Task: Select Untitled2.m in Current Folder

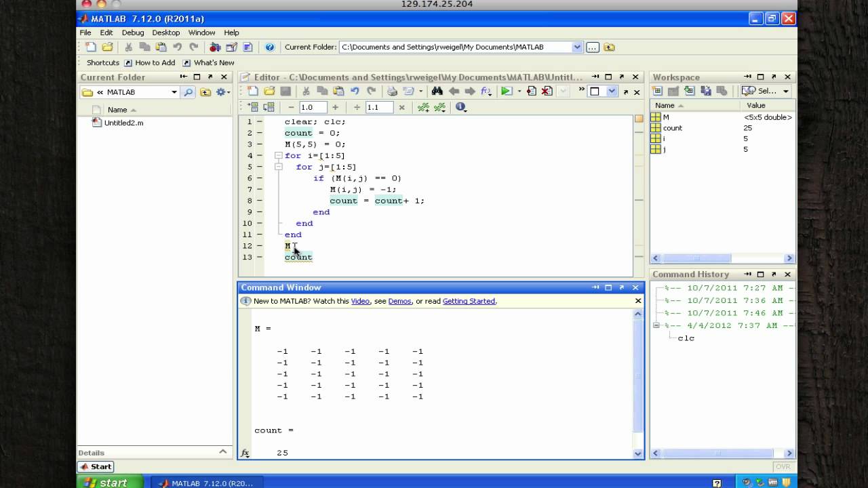Action: [123, 123]
